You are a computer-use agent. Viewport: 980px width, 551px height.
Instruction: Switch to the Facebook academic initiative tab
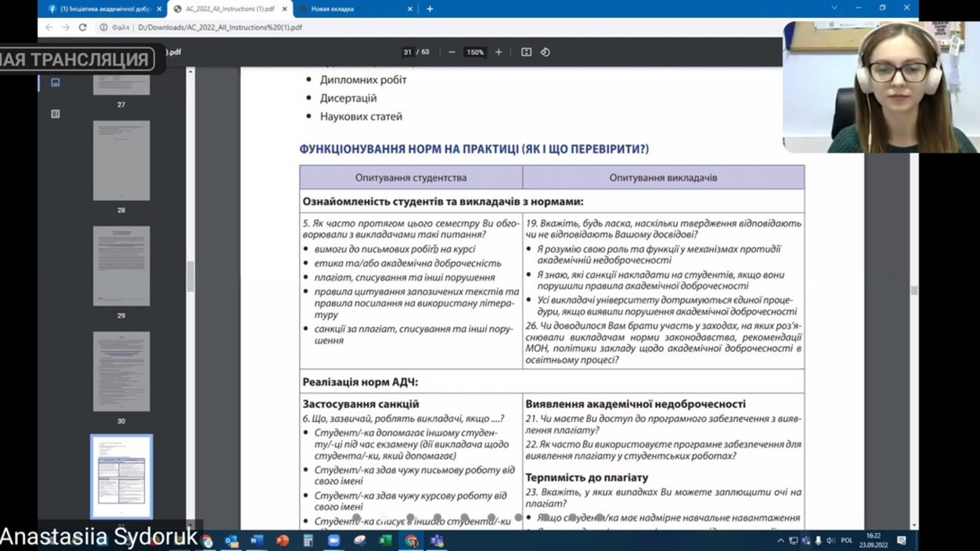(99, 9)
